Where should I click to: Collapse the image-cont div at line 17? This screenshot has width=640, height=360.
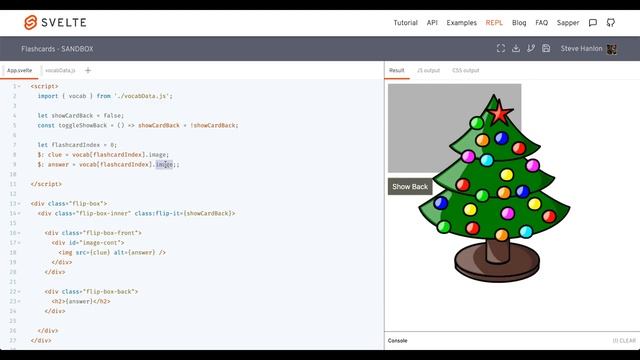coord(19,243)
